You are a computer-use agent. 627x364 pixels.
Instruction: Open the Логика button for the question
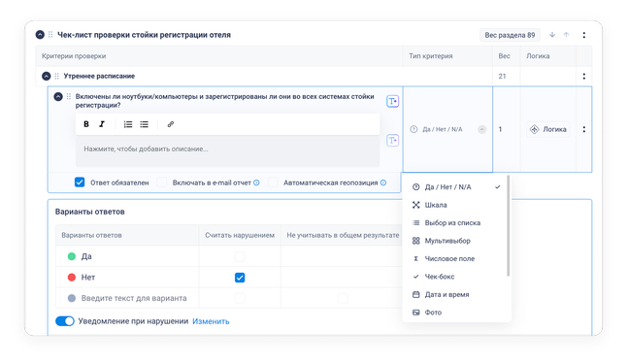pos(548,129)
